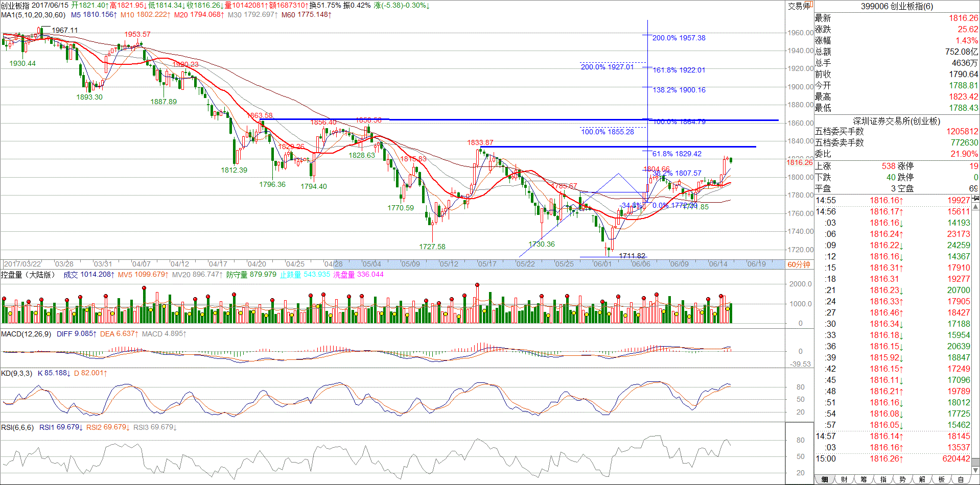Click the 上涨 count 538
Viewport: 980px width, 485px height.
point(889,166)
